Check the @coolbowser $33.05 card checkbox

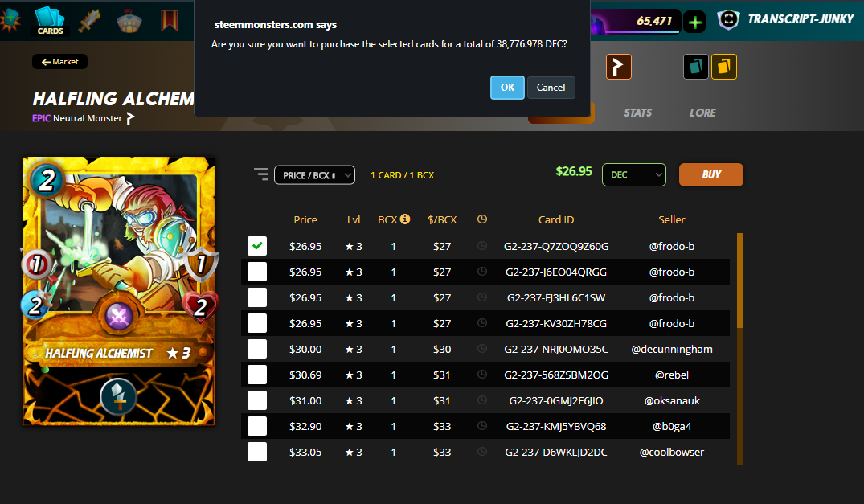[x=256, y=452]
